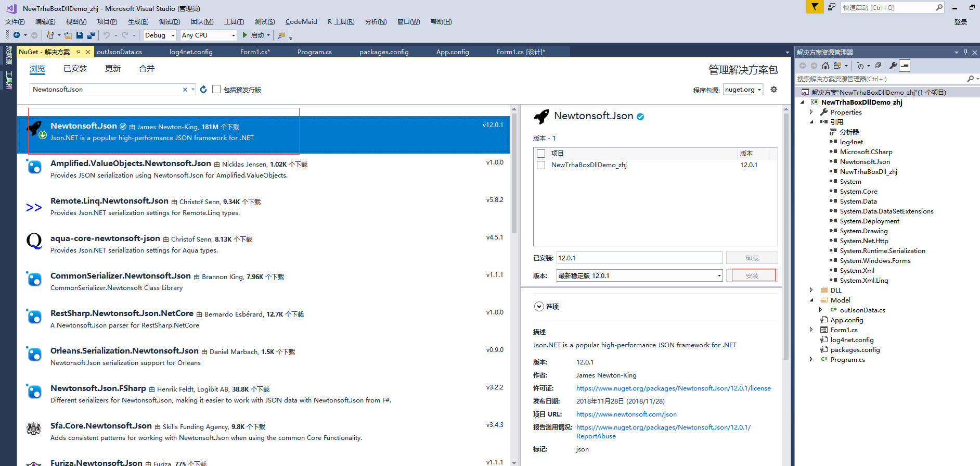The width and height of the screenshot is (980, 466).
Task: Switch to the Form1.cs* document tab
Action: click(x=255, y=52)
